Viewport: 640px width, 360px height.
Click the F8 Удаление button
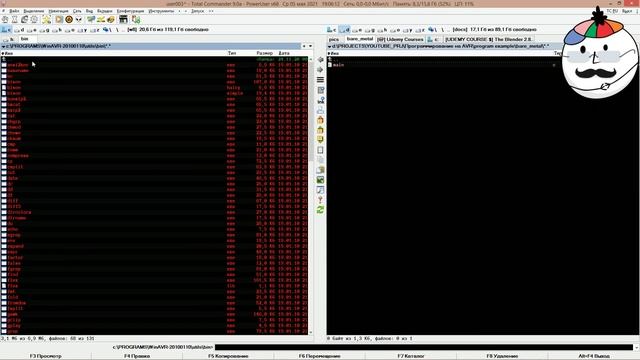coord(502,356)
